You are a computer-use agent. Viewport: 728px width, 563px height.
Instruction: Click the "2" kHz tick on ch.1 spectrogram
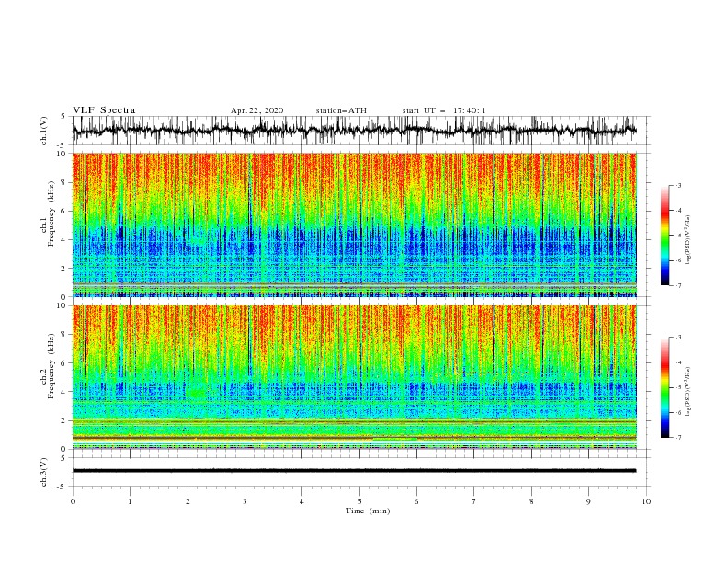[x=64, y=269]
